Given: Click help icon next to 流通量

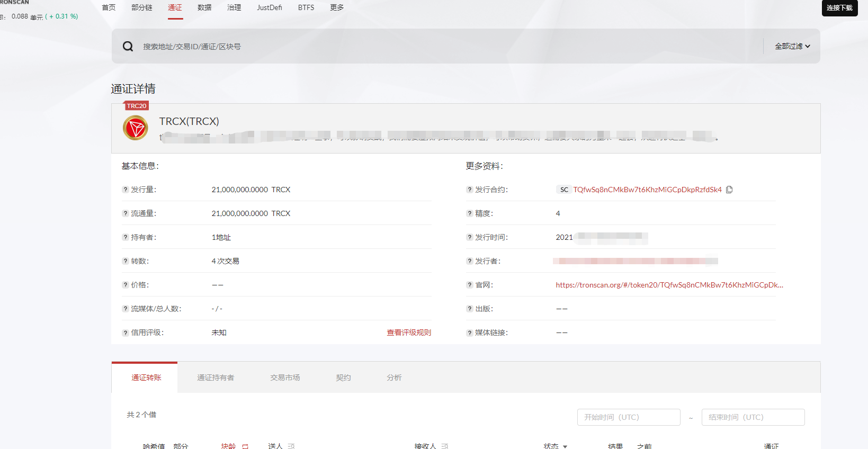Looking at the screenshot, I should click(x=126, y=213).
